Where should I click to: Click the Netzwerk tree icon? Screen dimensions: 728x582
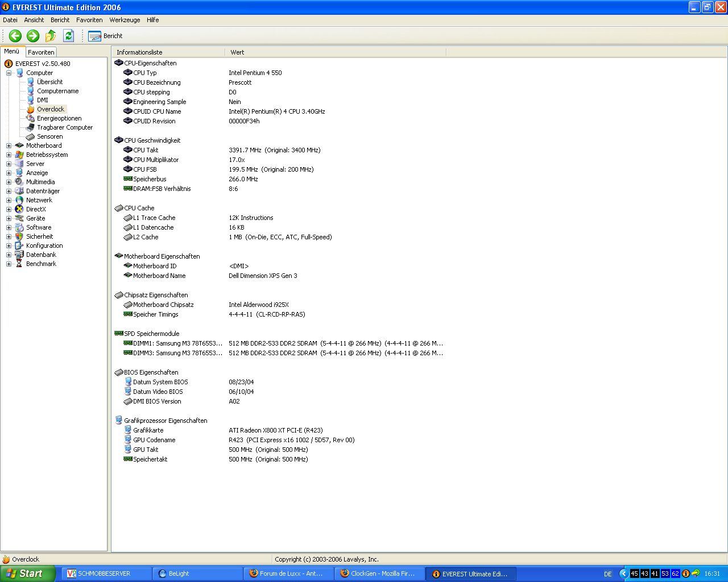tap(19, 200)
